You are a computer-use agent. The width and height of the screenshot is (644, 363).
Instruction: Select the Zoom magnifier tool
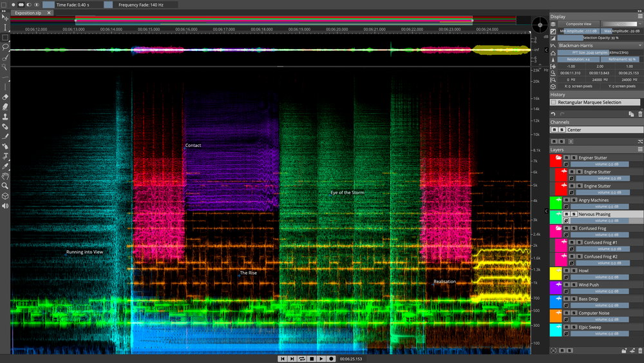coord(5,185)
